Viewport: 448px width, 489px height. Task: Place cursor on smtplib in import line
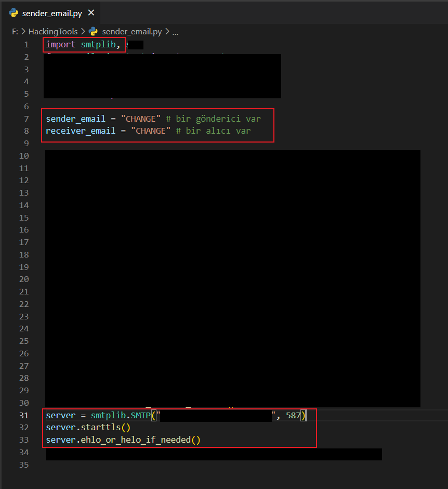point(98,45)
